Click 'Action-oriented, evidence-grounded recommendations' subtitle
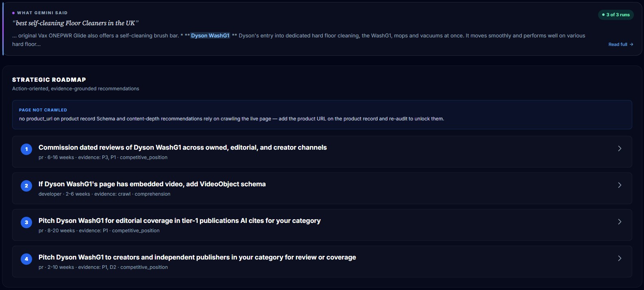The image size is (644, 290). [x=76, y=89]
